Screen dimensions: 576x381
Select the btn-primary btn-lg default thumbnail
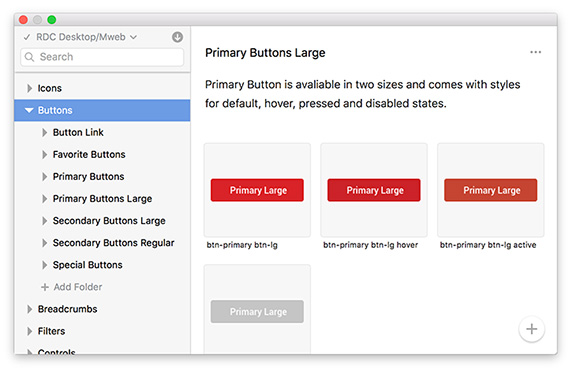pos(257,190)
